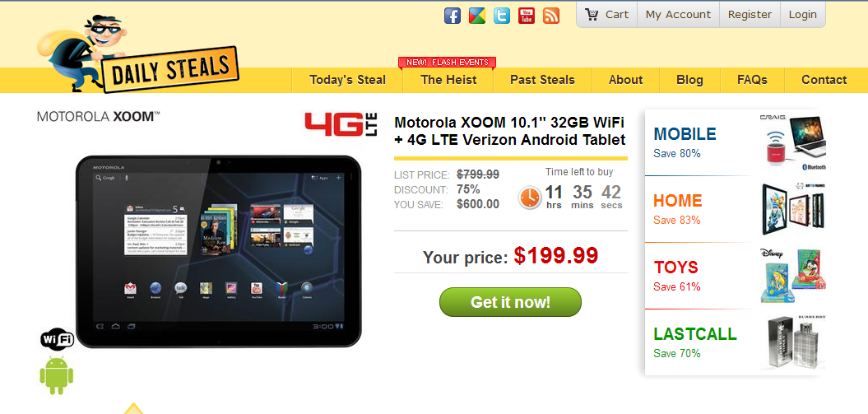Screen dimensions: 868x414
Task: Open the shopping Cart
Action: [606, 14]
